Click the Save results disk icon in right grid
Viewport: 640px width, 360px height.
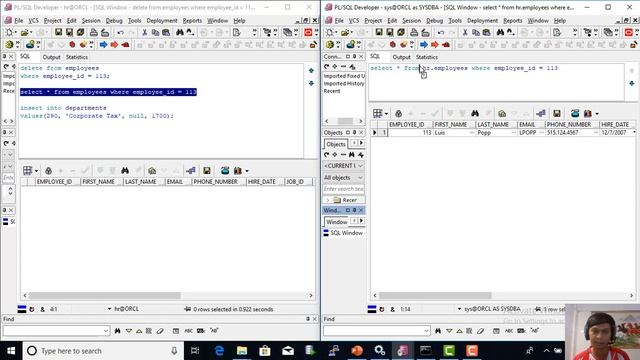[556, 113]
